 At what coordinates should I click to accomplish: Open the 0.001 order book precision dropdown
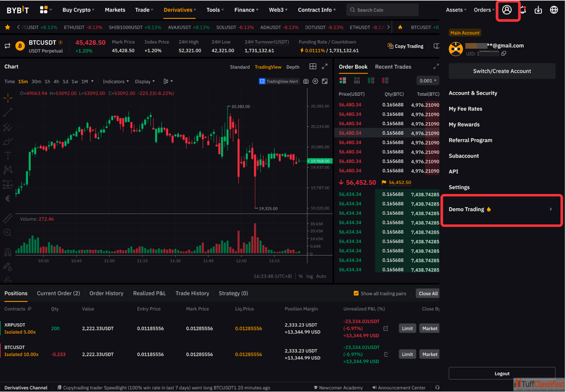pyautogui.click(x=428, y=80)
